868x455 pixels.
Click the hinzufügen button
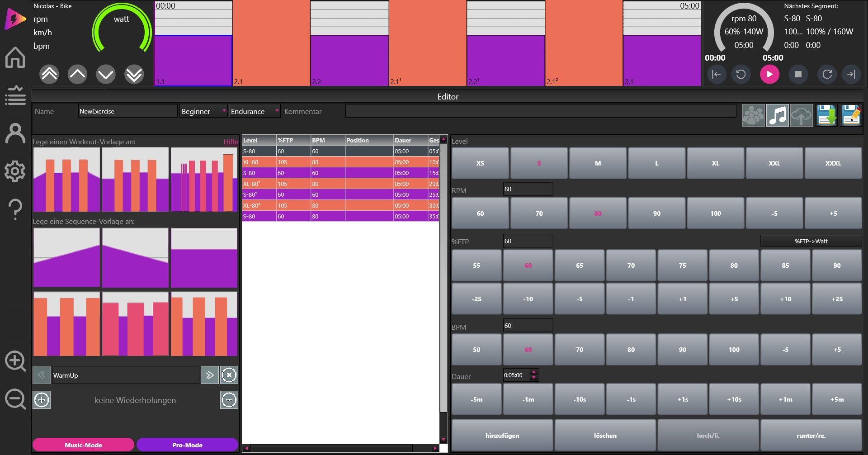pos(502,436)
